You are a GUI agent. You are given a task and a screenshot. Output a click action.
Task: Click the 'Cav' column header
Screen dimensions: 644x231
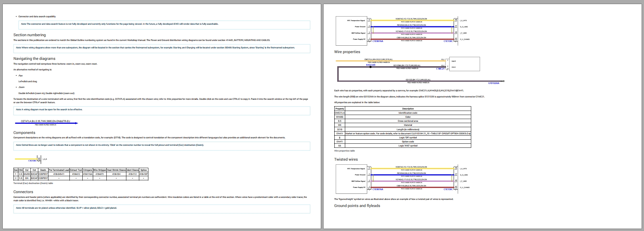tap(16, 170)
